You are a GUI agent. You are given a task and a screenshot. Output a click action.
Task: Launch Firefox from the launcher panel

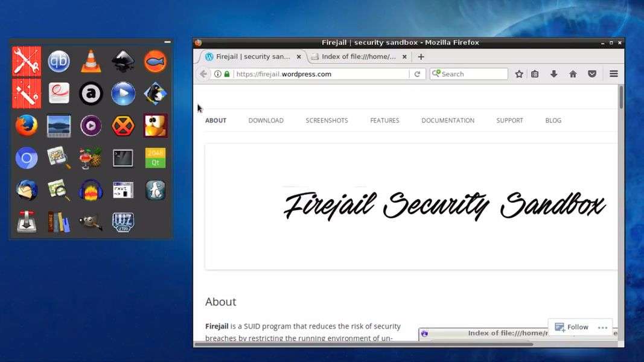click(27, 125)
